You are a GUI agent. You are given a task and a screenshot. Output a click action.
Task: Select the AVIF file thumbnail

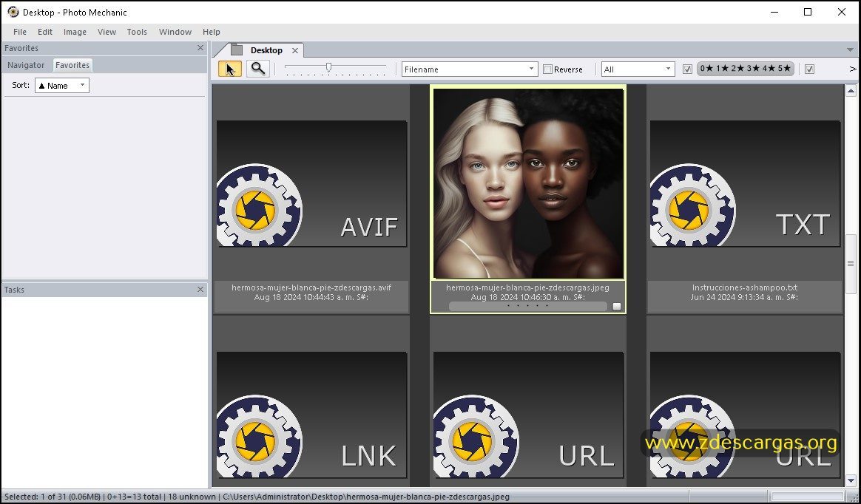coord(311,184)
